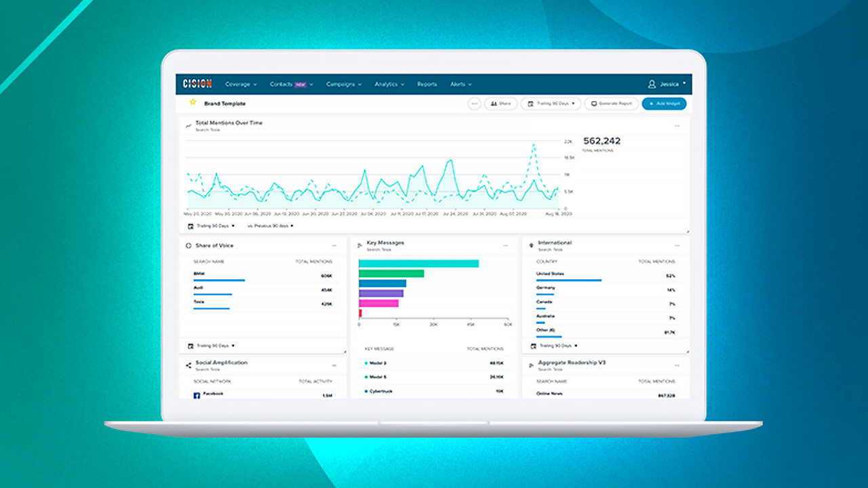The height and width of the screenshot is (488, 868).
Task: Click the Share button
Action: point(500,104)
